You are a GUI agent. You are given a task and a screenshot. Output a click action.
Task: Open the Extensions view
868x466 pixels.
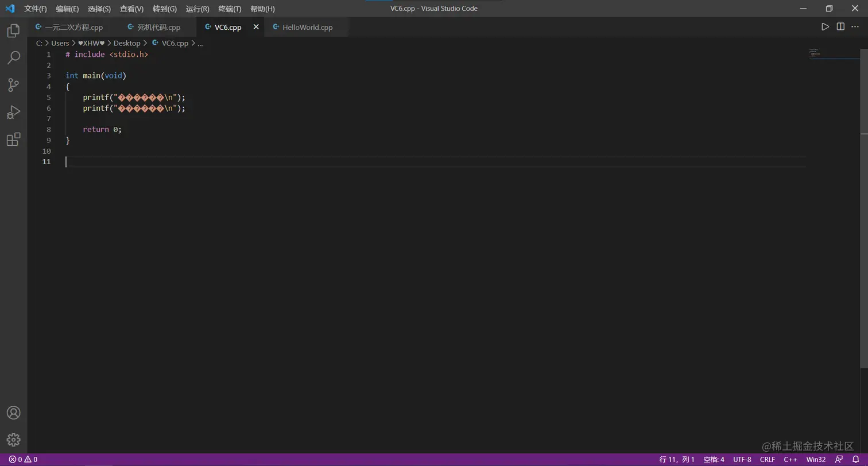click(x=13, y=139)
